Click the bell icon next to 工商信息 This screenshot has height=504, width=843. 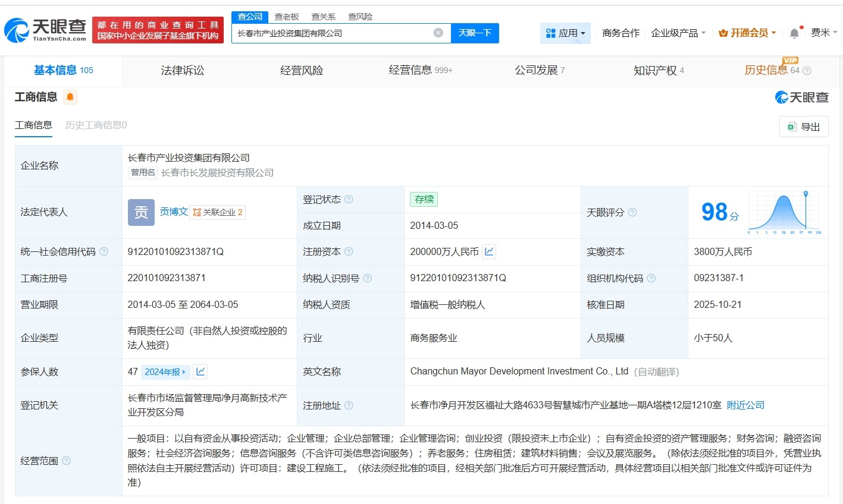(70, 96)
